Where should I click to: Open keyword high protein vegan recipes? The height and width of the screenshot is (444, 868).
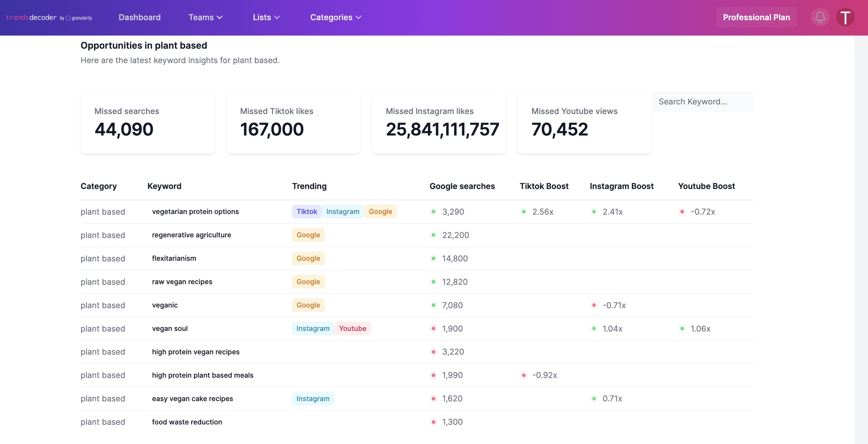click(196, 352)
